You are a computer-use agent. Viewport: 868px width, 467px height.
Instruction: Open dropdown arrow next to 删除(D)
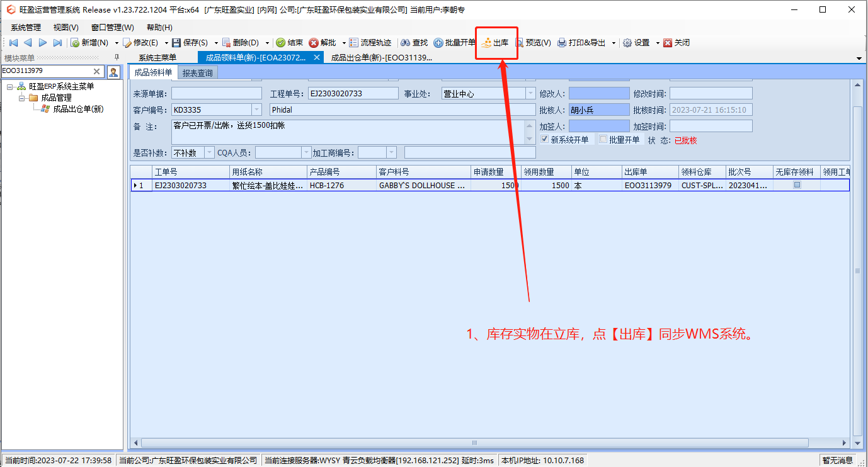tap(267, 43)
